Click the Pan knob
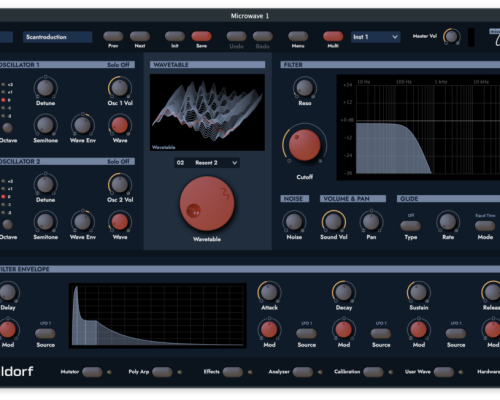500x400 pixels. (371, 222)
